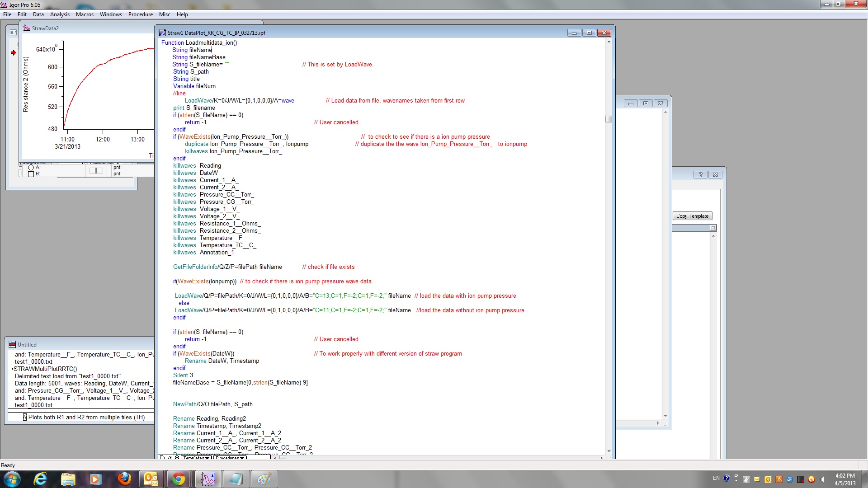Click the small expand box below Copy Template

pyautogui.click(x=713, y=227)
